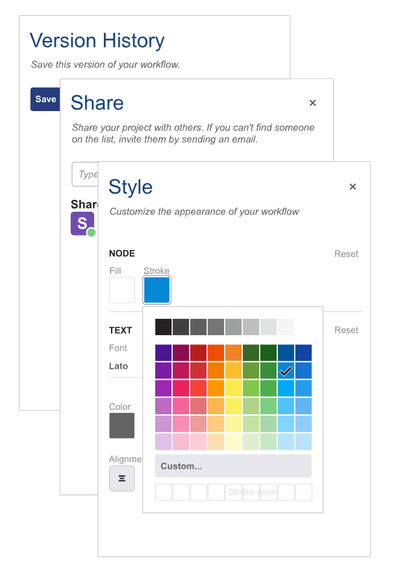This screenshot has width=400, height=578.
Task: Close the Style panel
Action: (x=353, y=187)
